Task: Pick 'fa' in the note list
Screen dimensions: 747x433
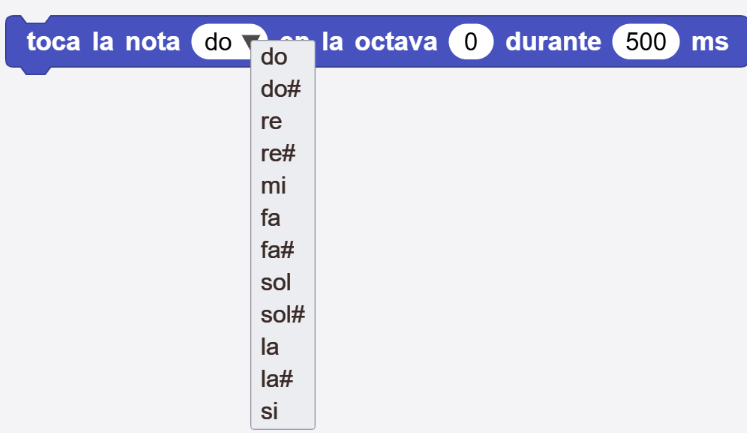Action: click(x=271, y=218)
